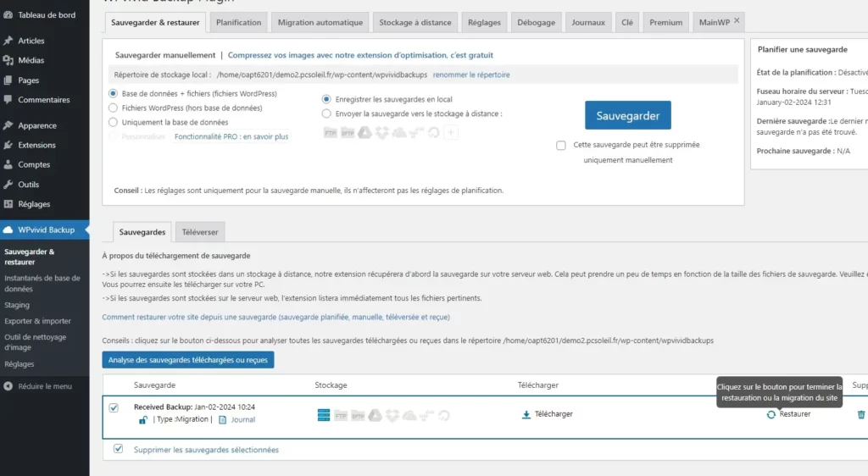This screenshot has width=868, height=476.
Task: Switch to the Réglages tab in the top tab bar
Action: [484, 22]
